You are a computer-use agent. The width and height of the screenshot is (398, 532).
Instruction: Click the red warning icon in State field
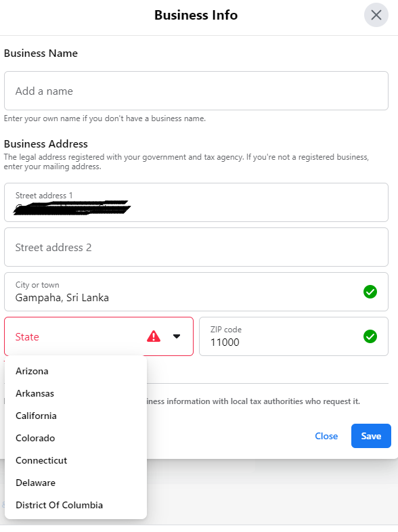(x=154, y=336)
